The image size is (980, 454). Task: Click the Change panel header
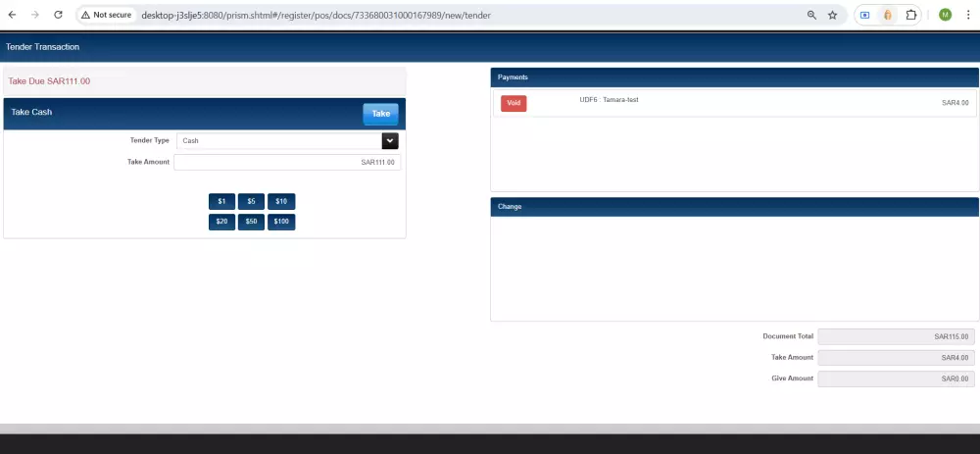point(734,206)
